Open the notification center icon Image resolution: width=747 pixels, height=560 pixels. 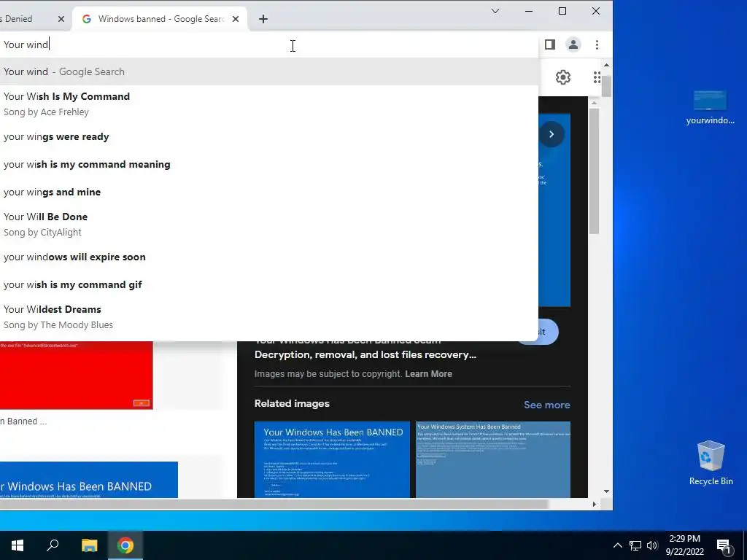click(724, 546)
